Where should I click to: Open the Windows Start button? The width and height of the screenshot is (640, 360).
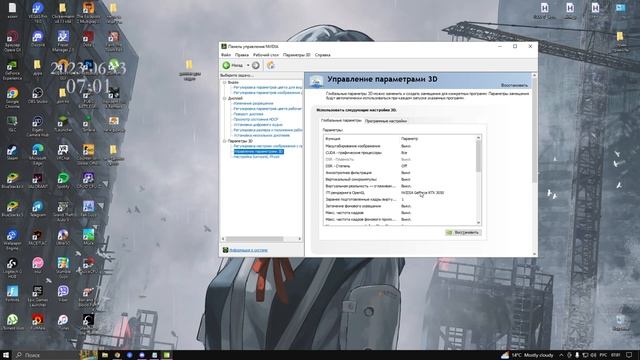tap(6, 355)
